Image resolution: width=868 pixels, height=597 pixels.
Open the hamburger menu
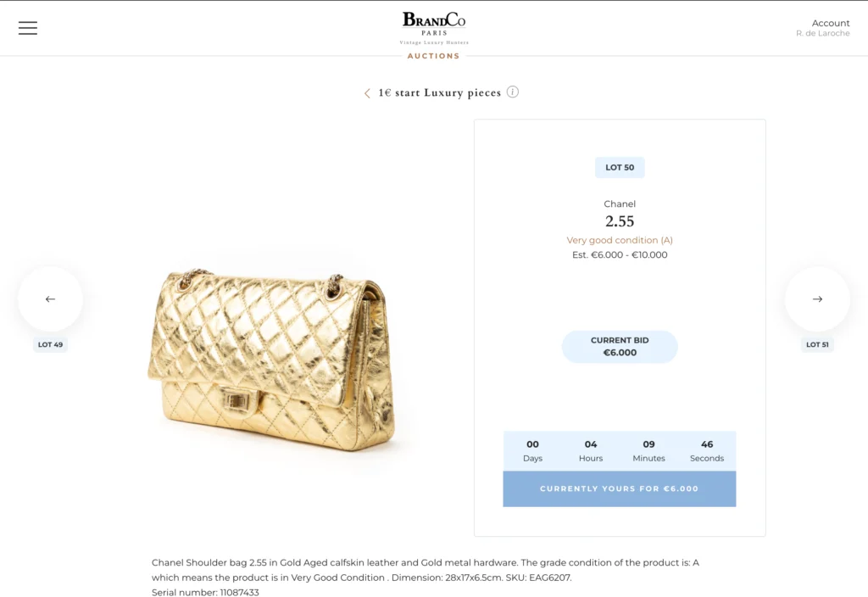[x=28, y=28]
